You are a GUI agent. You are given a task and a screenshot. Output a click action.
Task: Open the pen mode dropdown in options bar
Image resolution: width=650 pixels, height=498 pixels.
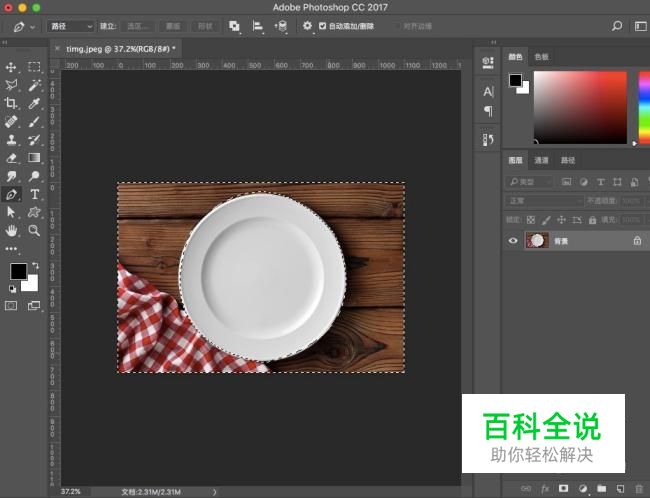[71, 27]
